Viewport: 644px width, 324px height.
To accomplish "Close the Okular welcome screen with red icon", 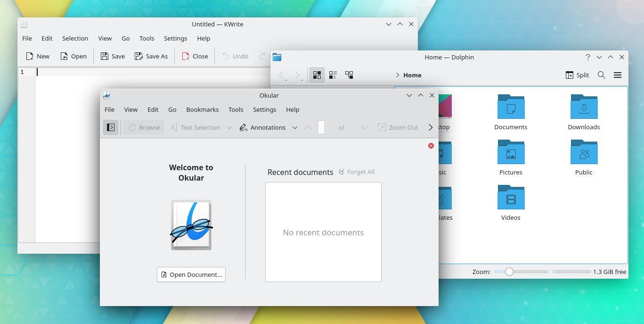I will tap(431, 146).
